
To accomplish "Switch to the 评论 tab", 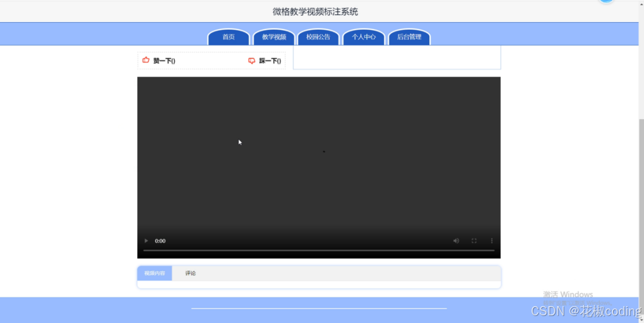I will coord(190,274).
